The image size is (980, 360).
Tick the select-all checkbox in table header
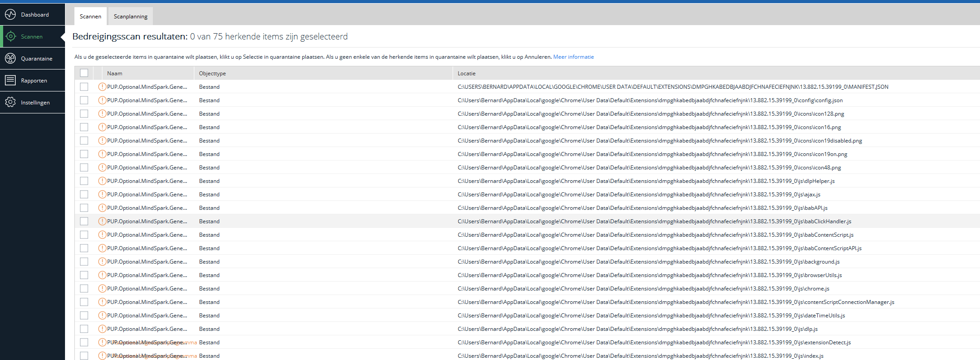(x=84, y=73)
